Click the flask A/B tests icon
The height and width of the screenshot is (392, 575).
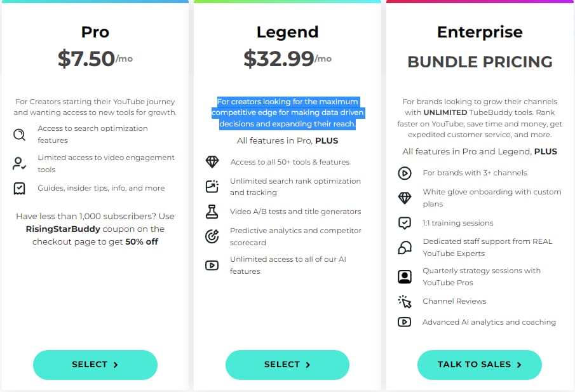click(212, 212)
